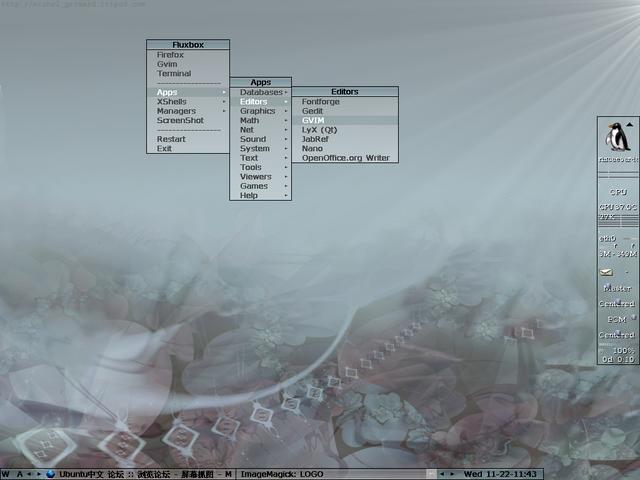Screen dimensions: 640x480
Task: Open the Text submenu in Apps
Action: coord(260,158)
